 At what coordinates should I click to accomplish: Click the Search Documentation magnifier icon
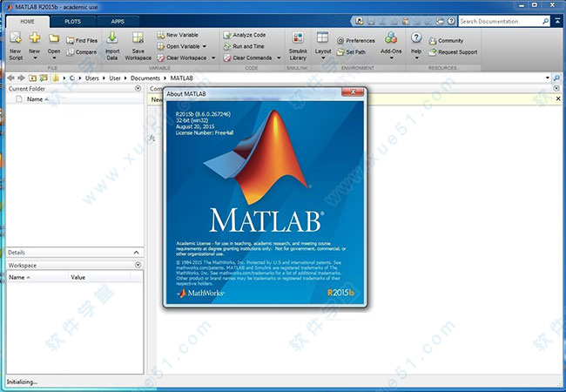click(x=545, y=21)
